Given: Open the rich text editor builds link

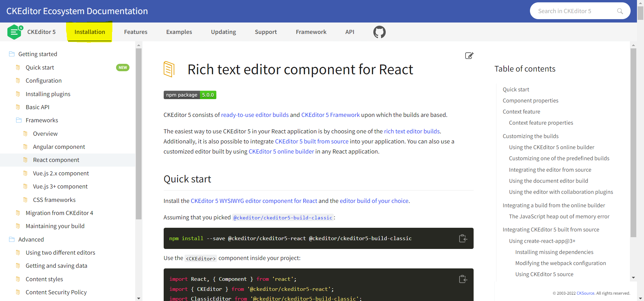Looking at the screenshot, I should (412, 131).
